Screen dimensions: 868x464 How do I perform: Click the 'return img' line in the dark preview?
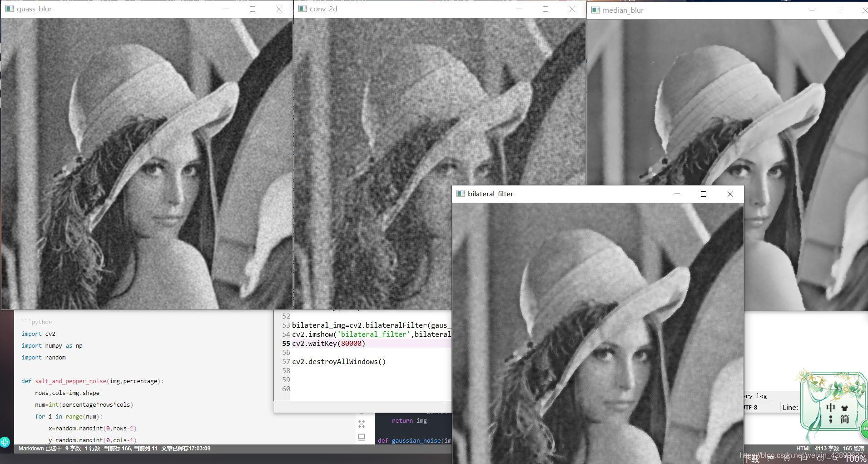409,420
